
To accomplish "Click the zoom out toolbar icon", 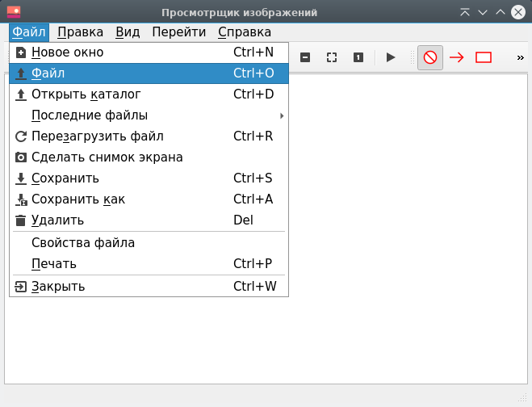I will [x=305, y=57].
